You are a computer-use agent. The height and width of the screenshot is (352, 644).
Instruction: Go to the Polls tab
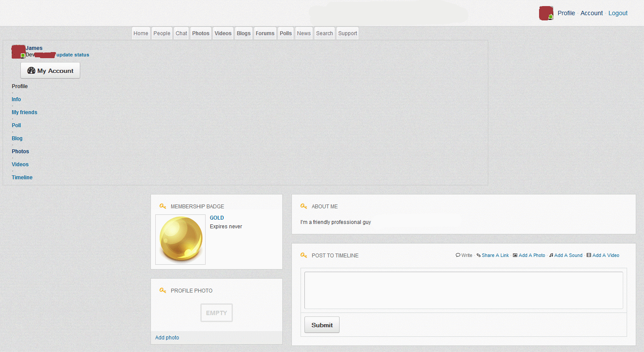point(286,33)
